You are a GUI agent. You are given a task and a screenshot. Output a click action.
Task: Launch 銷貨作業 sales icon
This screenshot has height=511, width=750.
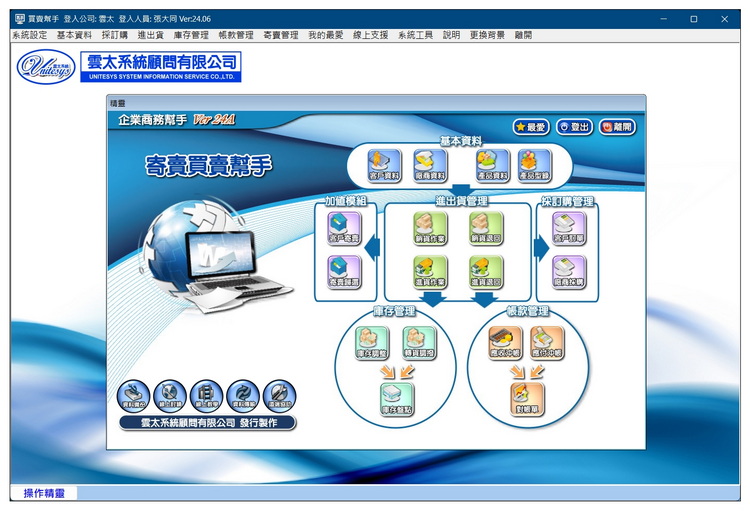430,228
